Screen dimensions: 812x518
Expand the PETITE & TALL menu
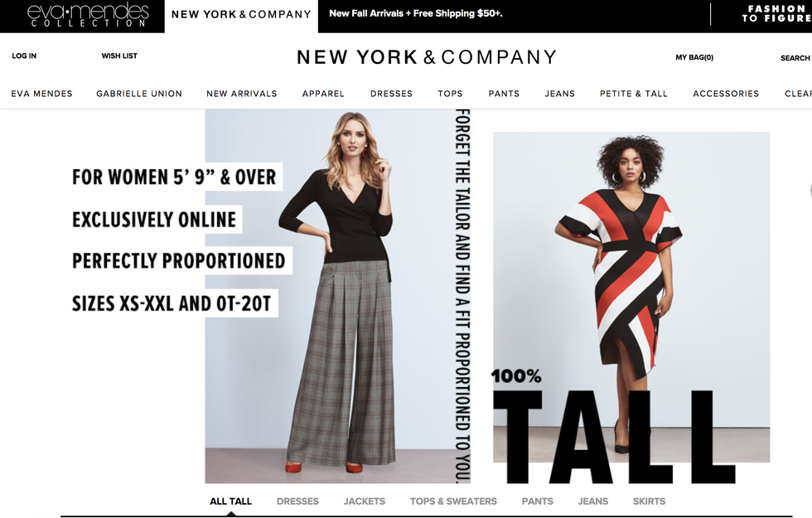(x=634, y=94)
